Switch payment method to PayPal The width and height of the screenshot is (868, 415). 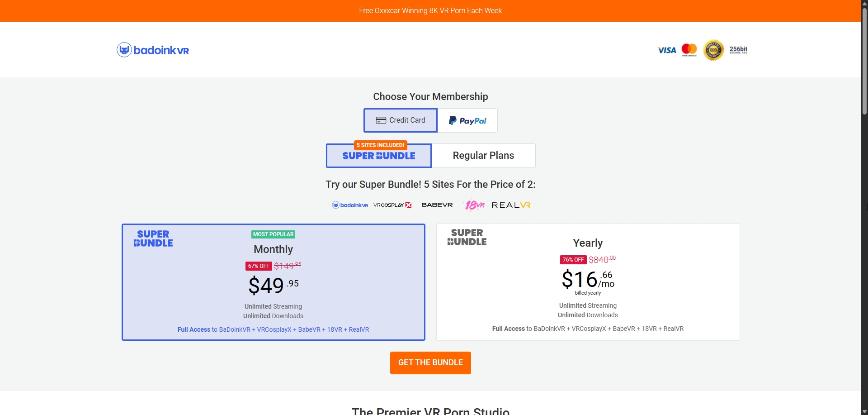[467, 120]
